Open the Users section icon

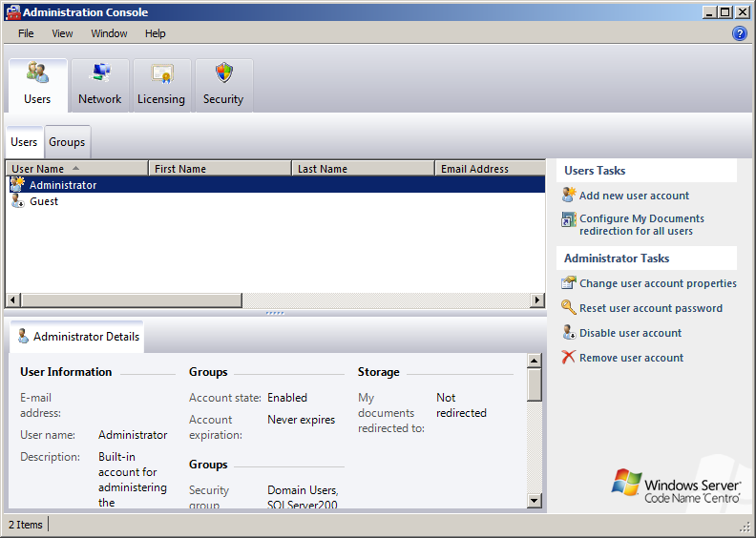(37, 72)
